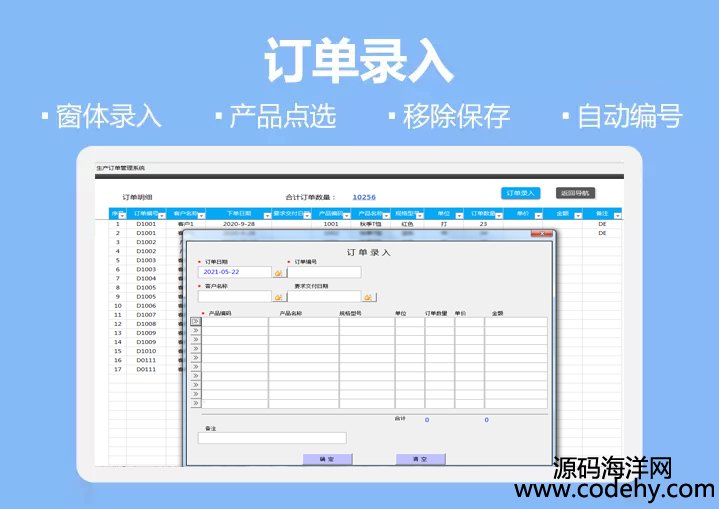Click the date picker icon beside 订单日期

[279, 272]
